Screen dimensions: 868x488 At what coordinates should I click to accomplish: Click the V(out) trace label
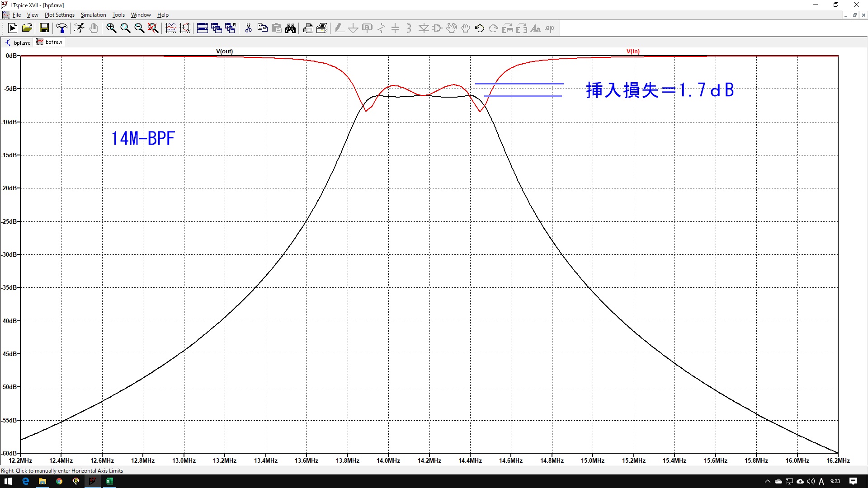[224, 51]
